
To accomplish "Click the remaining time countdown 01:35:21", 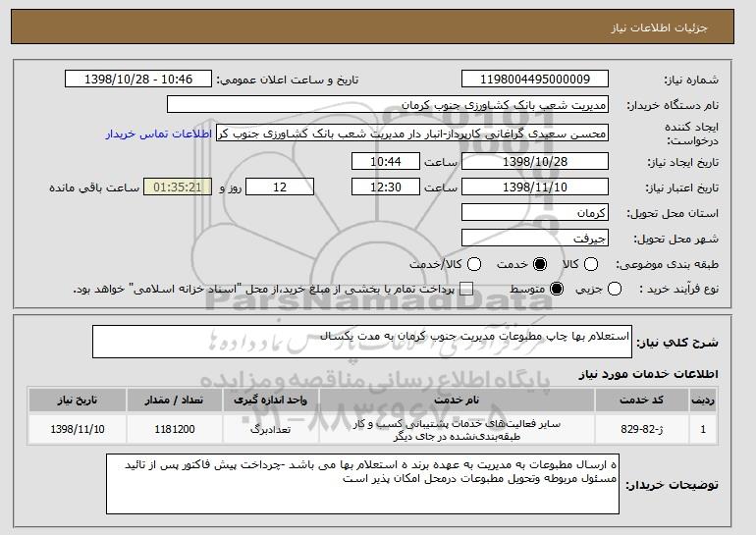I will coord(178,187).
